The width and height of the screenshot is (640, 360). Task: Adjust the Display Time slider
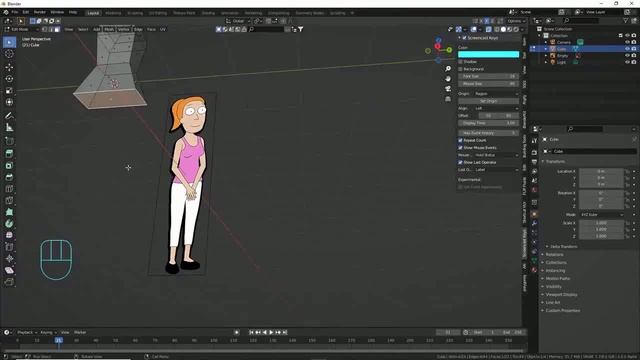point(488,123)
